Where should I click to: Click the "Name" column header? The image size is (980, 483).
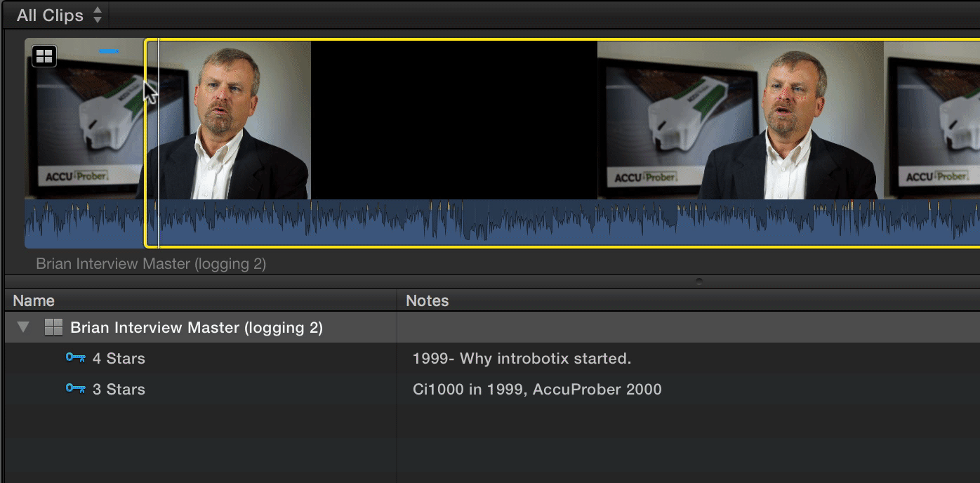[33, 300]
